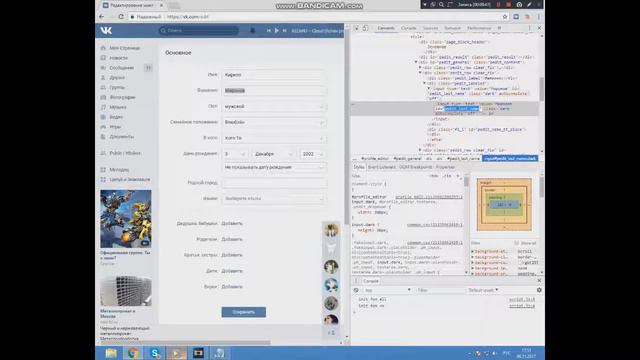Open birth month dropdown Декабрь
Image resolution: width=640 pixels, height=360 pixels.
274,154
